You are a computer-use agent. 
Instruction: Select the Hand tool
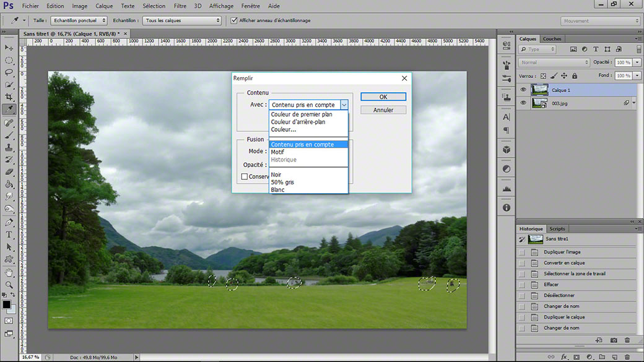[9, 272]
